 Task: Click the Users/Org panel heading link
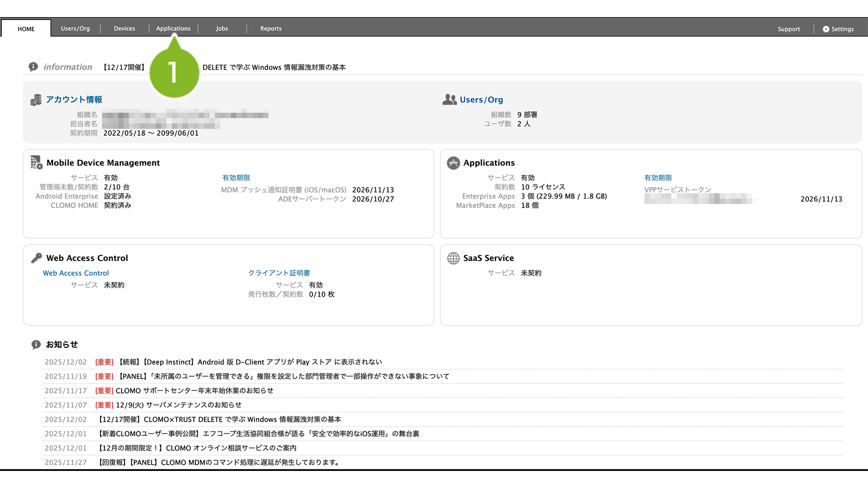click(x=481, y=100)
